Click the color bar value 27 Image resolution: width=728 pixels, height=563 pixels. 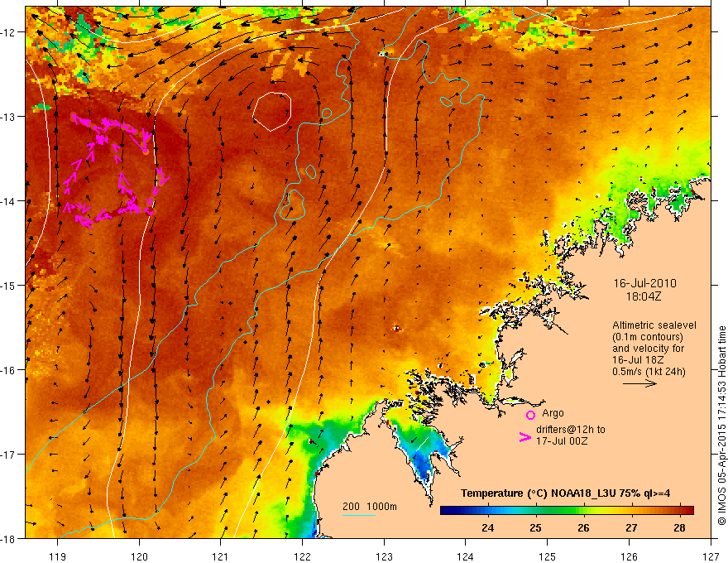pyautogui.click(x=631, y=527)
